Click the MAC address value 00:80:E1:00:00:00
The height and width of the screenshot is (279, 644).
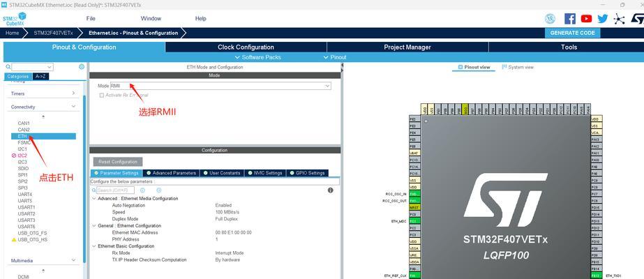(x=233, y=233)
